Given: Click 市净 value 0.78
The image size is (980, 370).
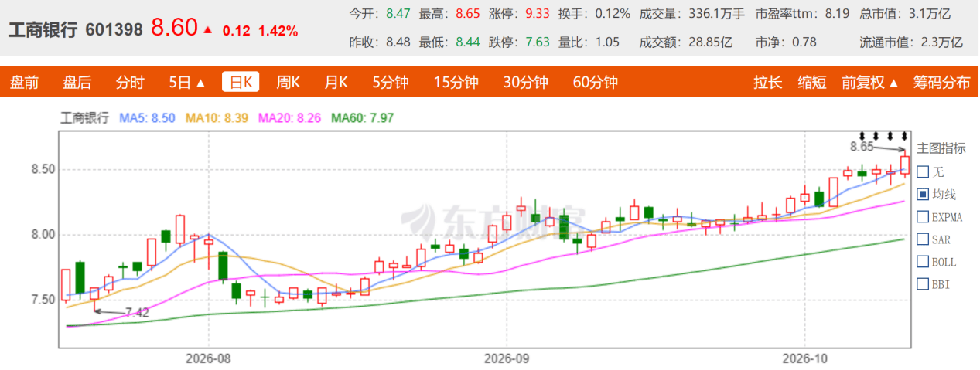Looking at the screenshot, I should [804, 42].
